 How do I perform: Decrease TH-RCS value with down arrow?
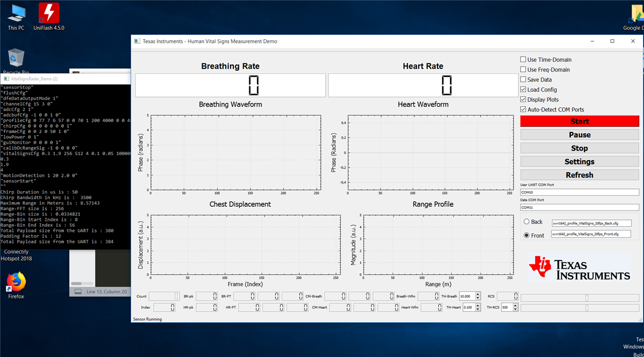click(516, 309)
